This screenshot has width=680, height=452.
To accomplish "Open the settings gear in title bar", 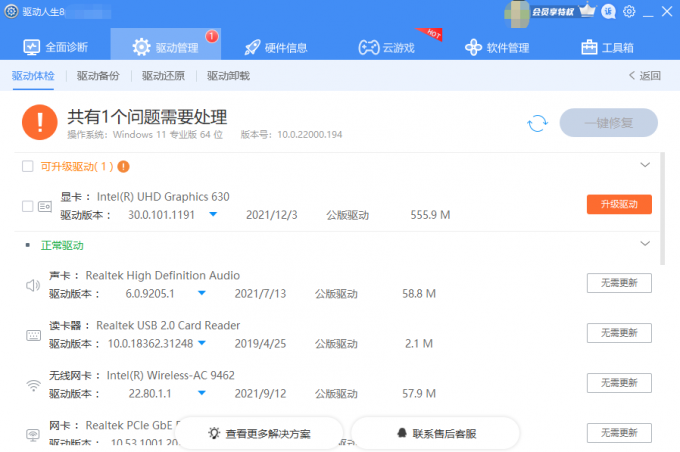I will click(x=629, y=11).
